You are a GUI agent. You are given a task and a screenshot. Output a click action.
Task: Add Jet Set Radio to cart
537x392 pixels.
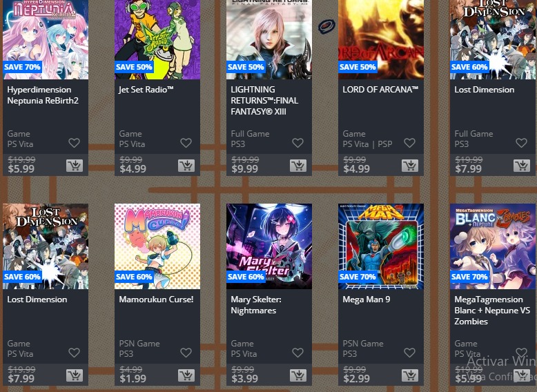pos(186,166)
